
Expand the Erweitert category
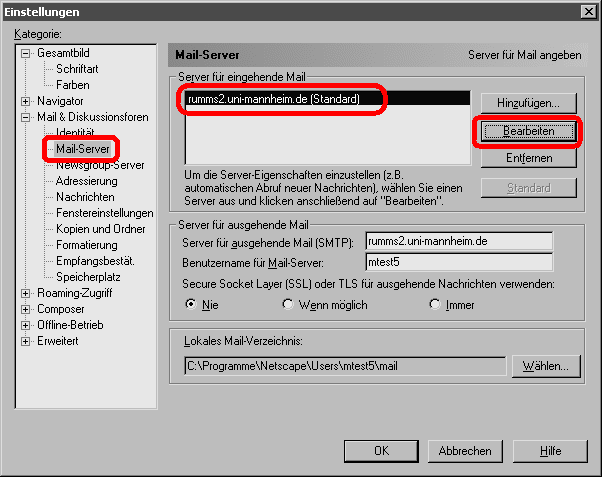(25, 341)
